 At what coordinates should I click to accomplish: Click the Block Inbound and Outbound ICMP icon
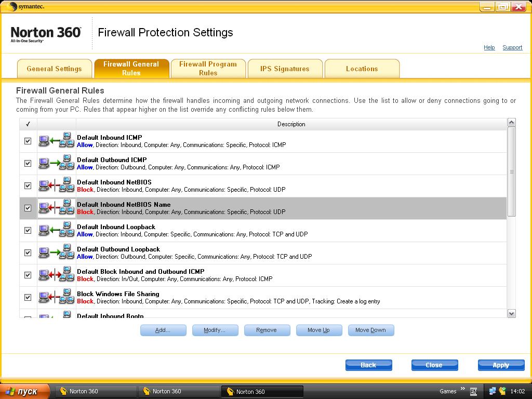pyautogui.click(x=56, y=274)
